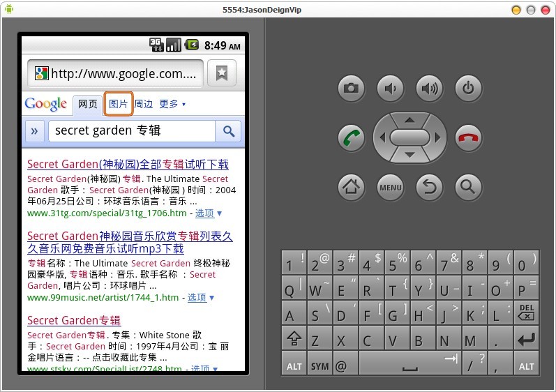Click the comma key on the bottom row
556x392 pixels.
[x=500, y=363]
